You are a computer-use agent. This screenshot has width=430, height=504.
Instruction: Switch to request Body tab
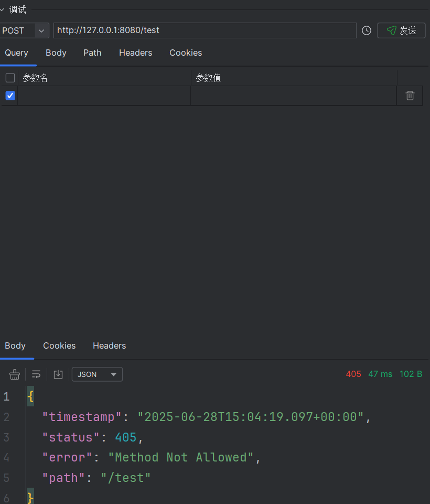[56, 52]
